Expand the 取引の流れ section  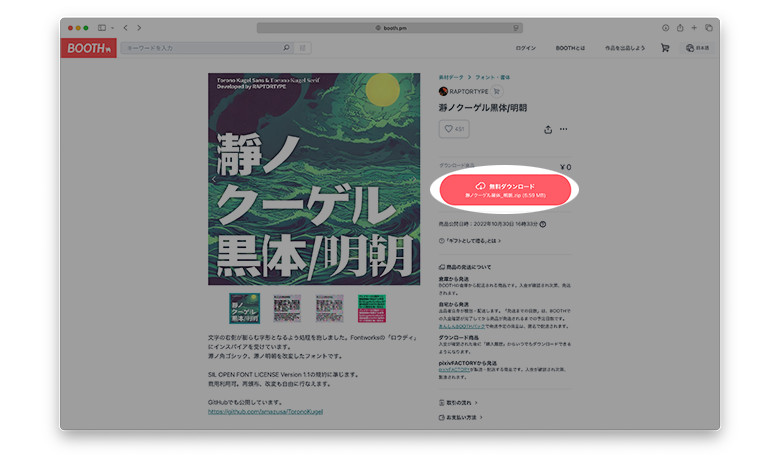pos(458,403)
